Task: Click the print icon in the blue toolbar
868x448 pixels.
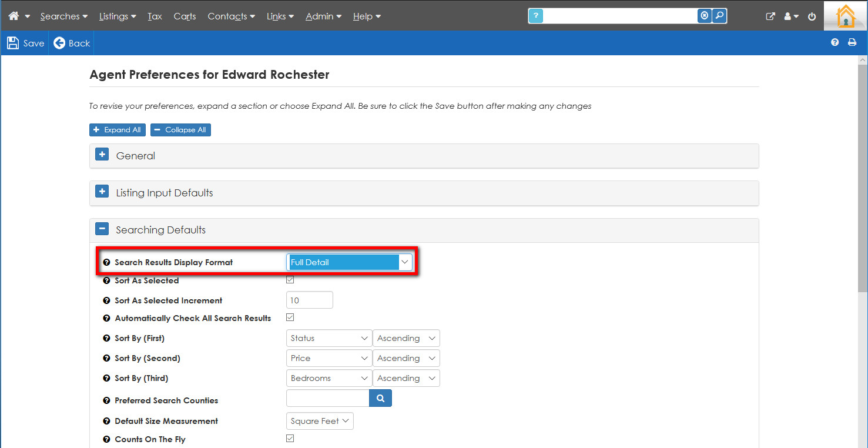Action: click(852, 42)
